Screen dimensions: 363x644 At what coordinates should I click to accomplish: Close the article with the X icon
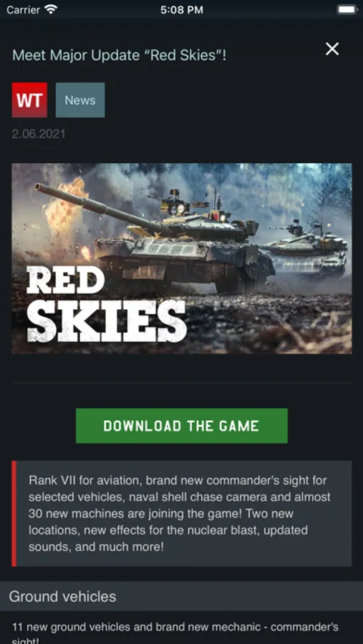click(332, 49)
